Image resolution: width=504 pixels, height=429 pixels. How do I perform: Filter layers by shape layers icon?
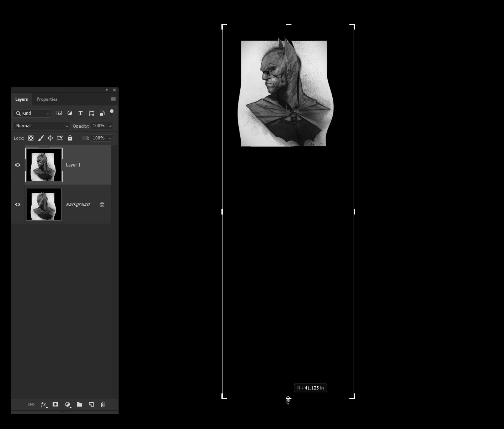(x=91, y=113)
